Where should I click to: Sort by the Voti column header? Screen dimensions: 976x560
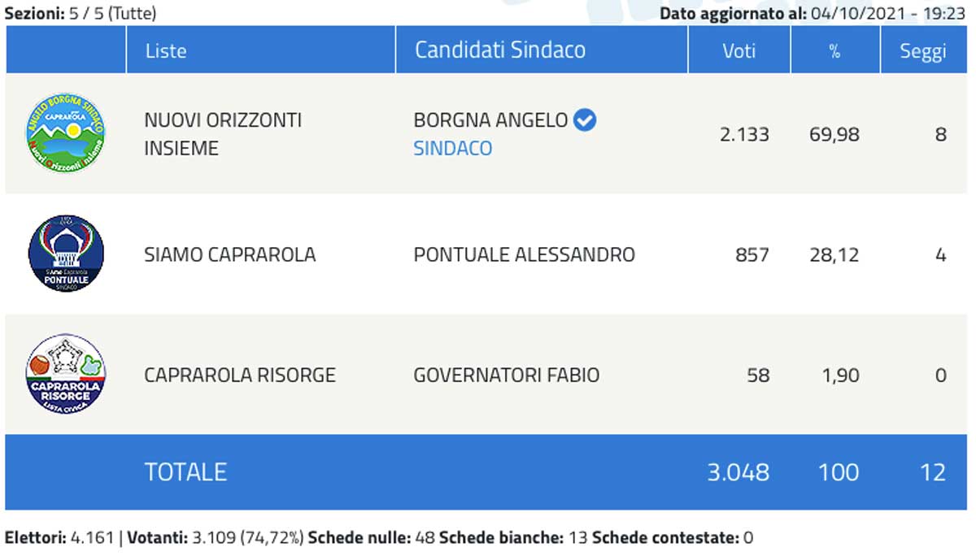coord(739,50)
